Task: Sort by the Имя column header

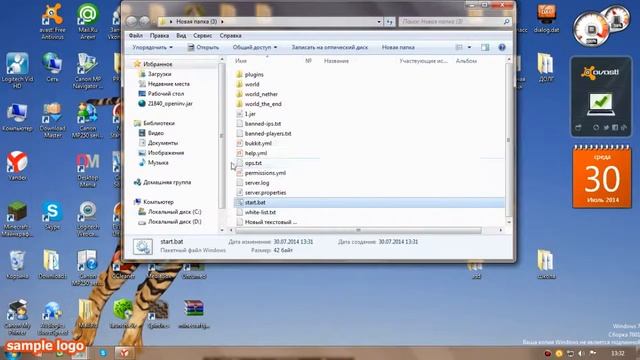Action: pyautogui.click(x=241, y=61)
